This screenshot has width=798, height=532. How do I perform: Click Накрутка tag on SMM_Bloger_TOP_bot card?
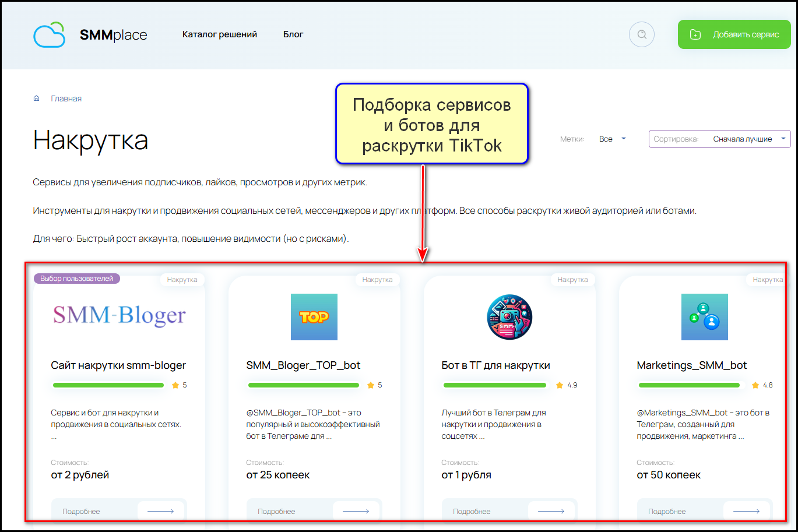pyautogui.click(x=377, y=280)
